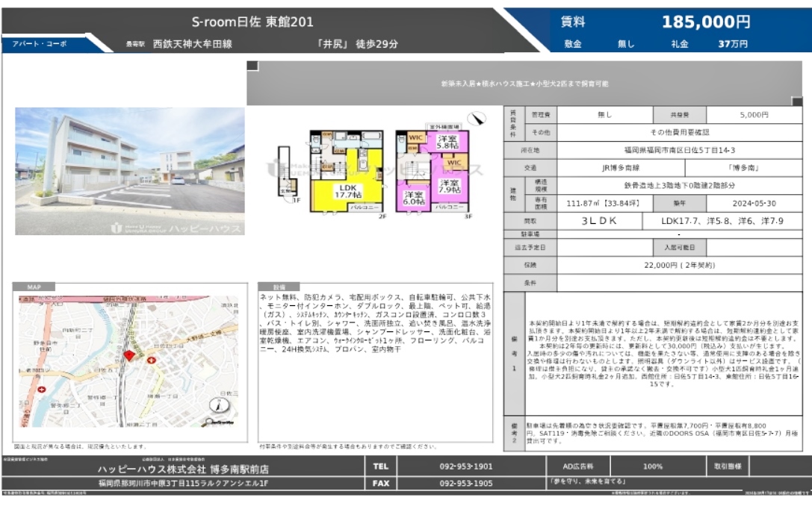Click the empty 入居可能日 value field
The width and height of the screenshot is (812, 512).
pyautogui.click(x=754, y=247)
